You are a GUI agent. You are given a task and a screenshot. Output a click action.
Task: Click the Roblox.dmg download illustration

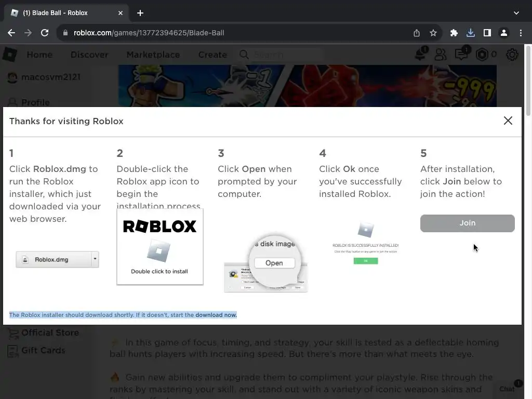pyautogui.click(x=57, y=260)
